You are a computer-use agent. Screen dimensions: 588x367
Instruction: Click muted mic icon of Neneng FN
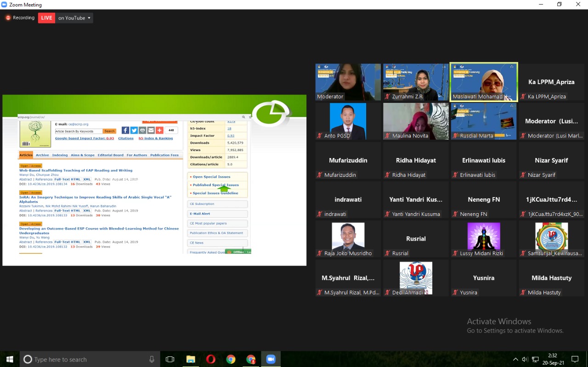(455, 214)
